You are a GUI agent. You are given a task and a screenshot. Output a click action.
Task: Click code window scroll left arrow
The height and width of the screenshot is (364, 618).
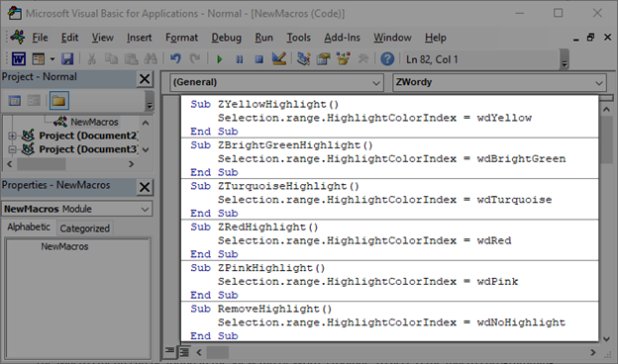[x=199, y=352]
